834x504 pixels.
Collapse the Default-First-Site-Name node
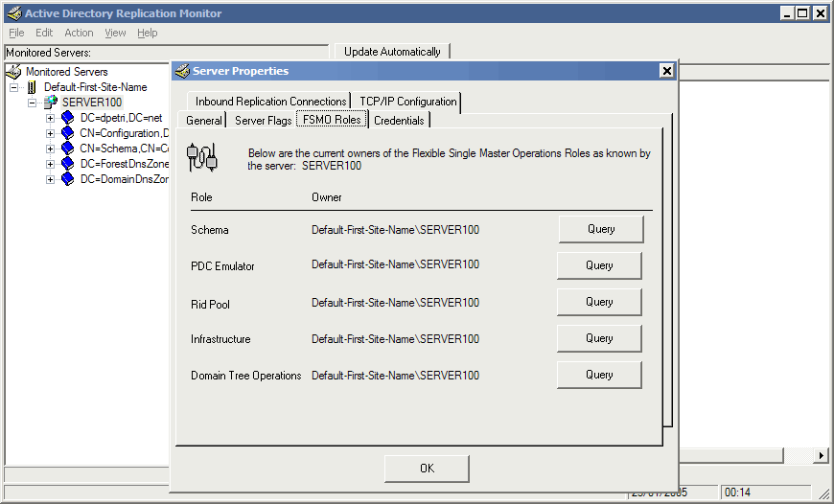click(14, 87)
